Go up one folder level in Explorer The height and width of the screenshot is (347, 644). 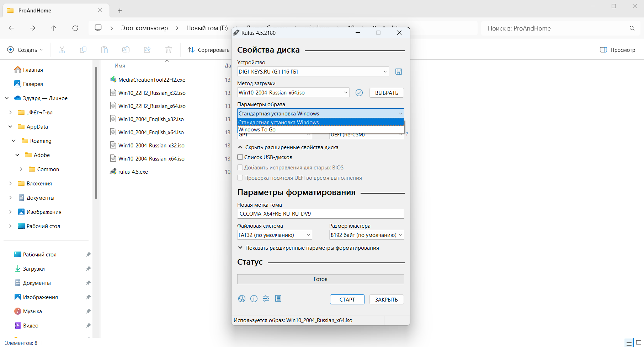pyautogui.click(x=54, y=28)
